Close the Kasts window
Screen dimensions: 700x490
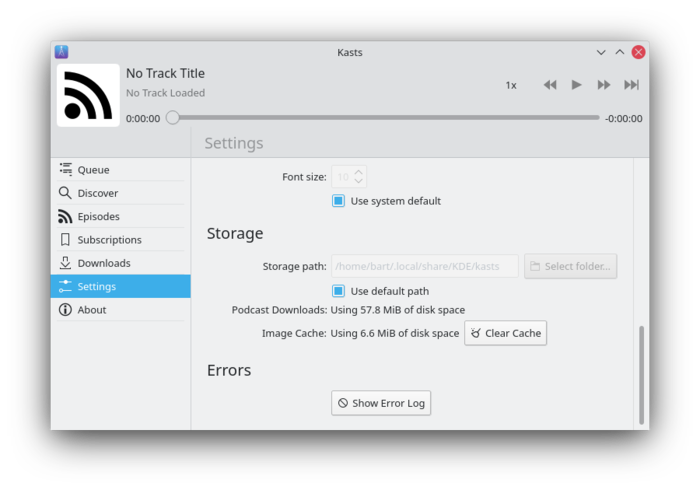[x=638, y=52]
